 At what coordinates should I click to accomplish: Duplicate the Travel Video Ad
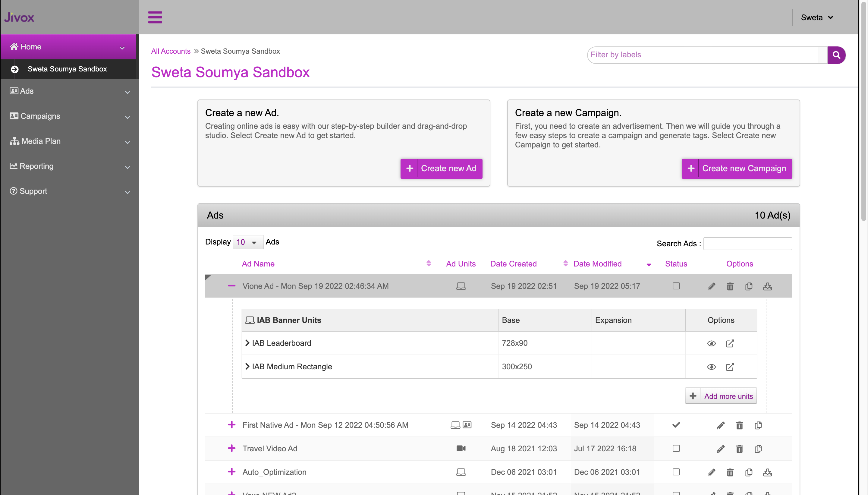point(758,449)
